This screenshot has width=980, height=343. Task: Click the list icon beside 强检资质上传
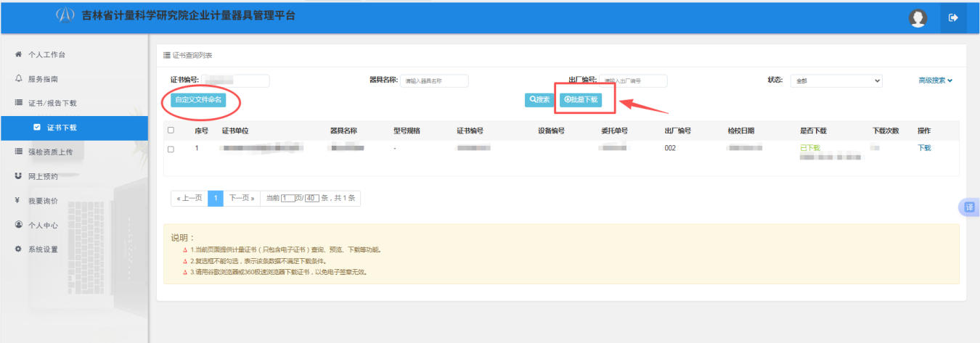[x=18, y=152]
